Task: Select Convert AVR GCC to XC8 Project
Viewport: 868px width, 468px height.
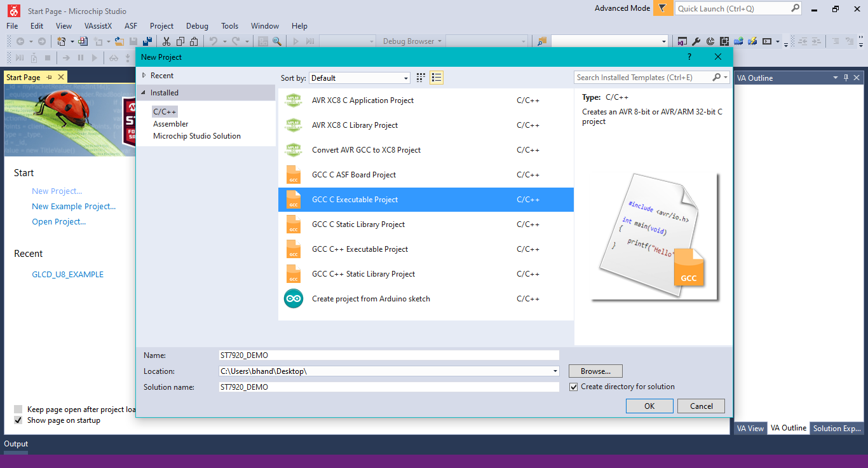Action: pyautogui.click(x=426, y=150)
